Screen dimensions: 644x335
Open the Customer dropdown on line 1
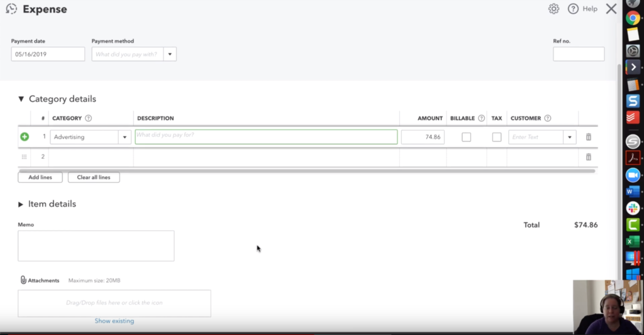570,137
